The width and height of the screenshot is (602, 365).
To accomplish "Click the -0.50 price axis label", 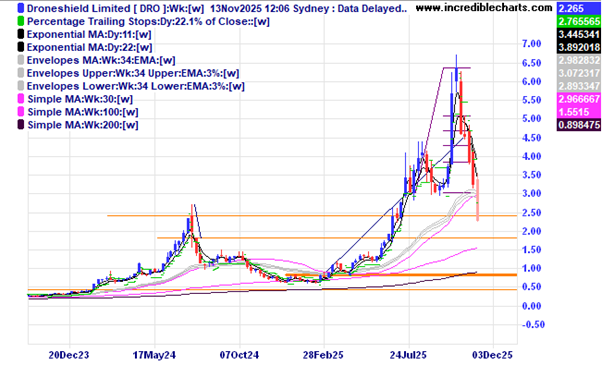I will [x=533, y=325].
